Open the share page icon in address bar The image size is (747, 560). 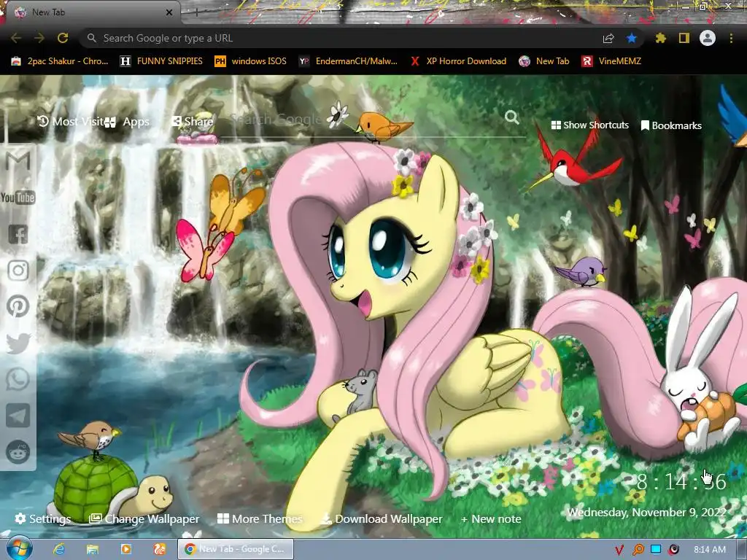pos(608,38)
